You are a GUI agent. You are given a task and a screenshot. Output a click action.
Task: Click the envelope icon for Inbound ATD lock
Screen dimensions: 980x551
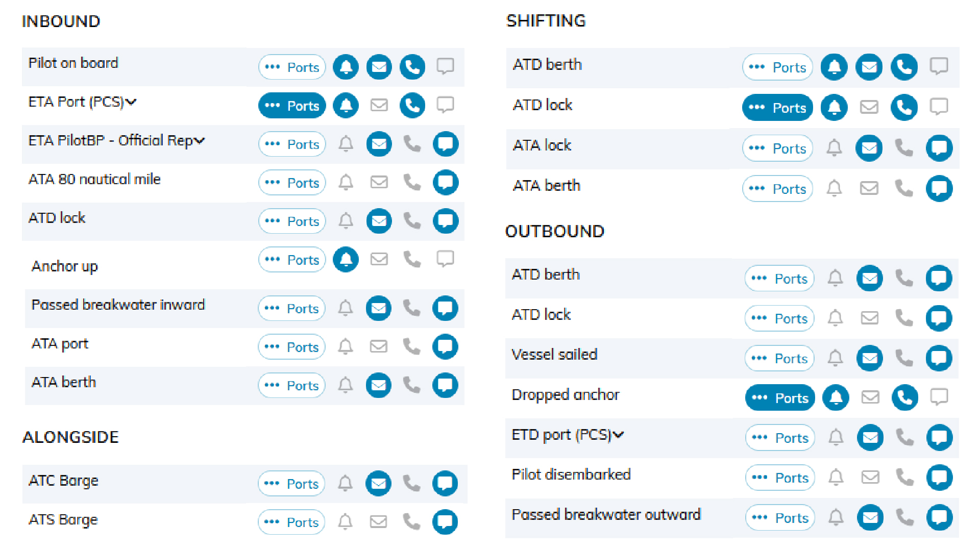379,221
